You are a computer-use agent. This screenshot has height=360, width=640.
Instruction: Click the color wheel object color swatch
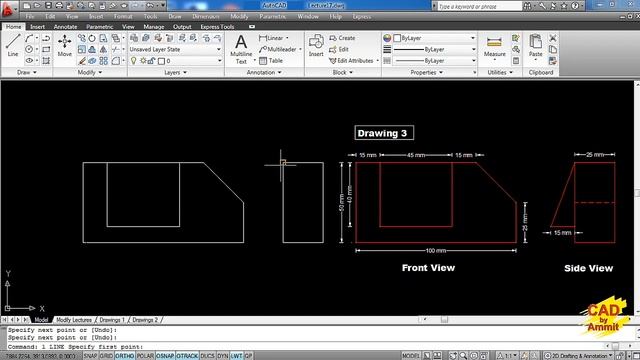(387, 38)
